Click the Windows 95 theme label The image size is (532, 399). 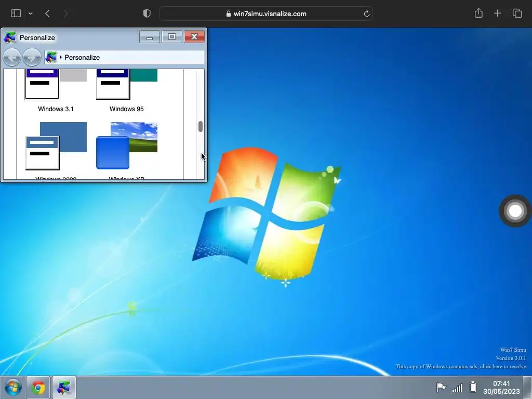[127, 109]
